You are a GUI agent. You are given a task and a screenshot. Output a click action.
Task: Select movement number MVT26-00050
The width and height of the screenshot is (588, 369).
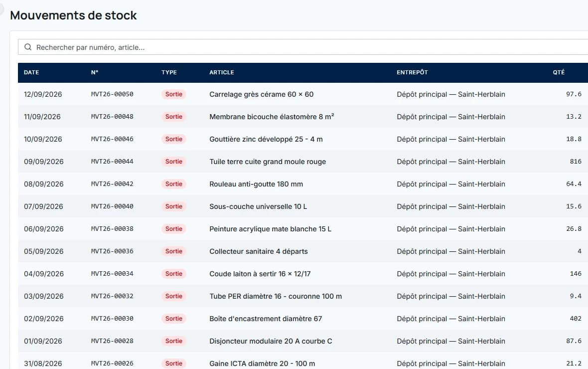pos(112,94)
